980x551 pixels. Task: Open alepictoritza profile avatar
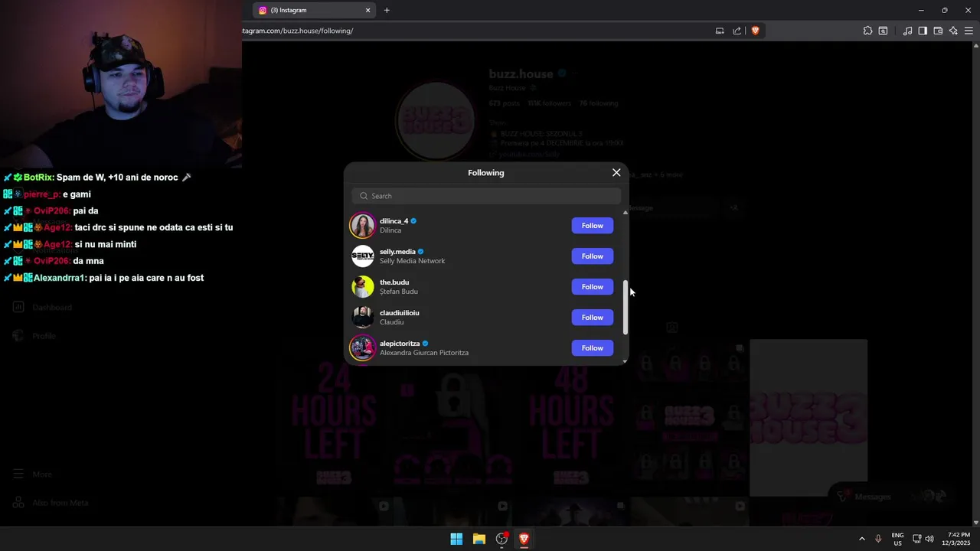363,348
